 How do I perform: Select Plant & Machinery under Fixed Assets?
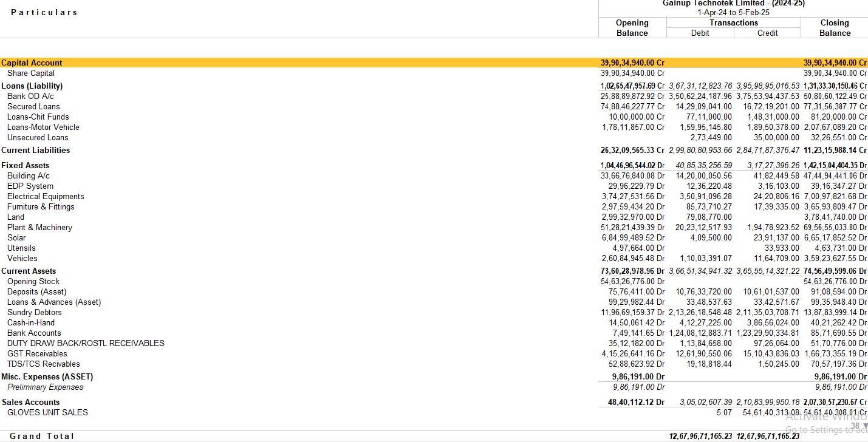point(39,227)
